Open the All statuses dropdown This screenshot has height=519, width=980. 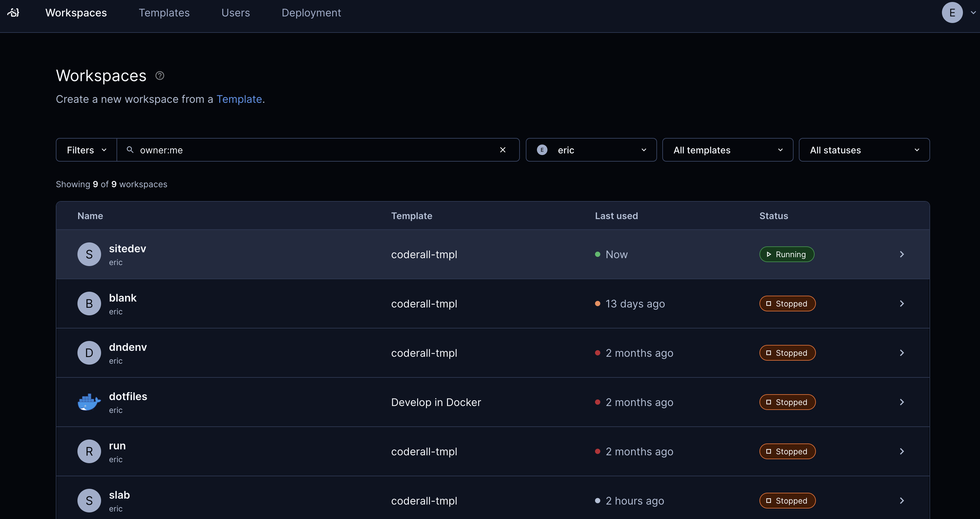tap(864, 150)
